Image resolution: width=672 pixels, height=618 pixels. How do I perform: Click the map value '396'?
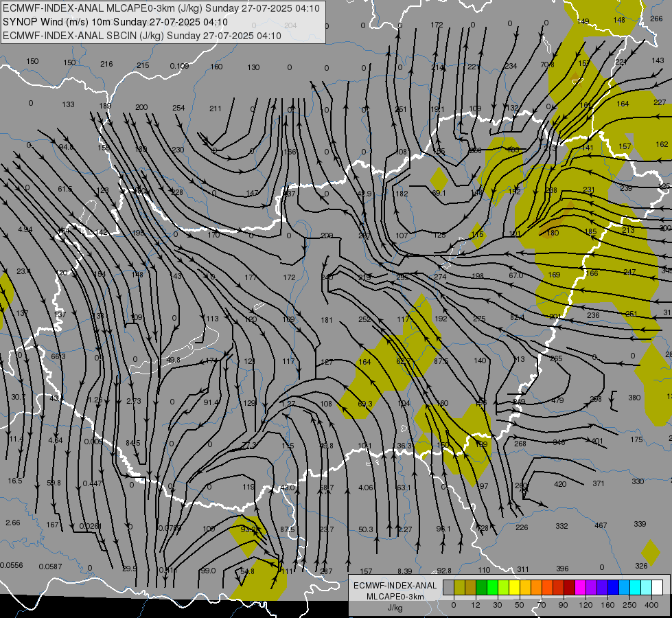click(x=562, y=569)
